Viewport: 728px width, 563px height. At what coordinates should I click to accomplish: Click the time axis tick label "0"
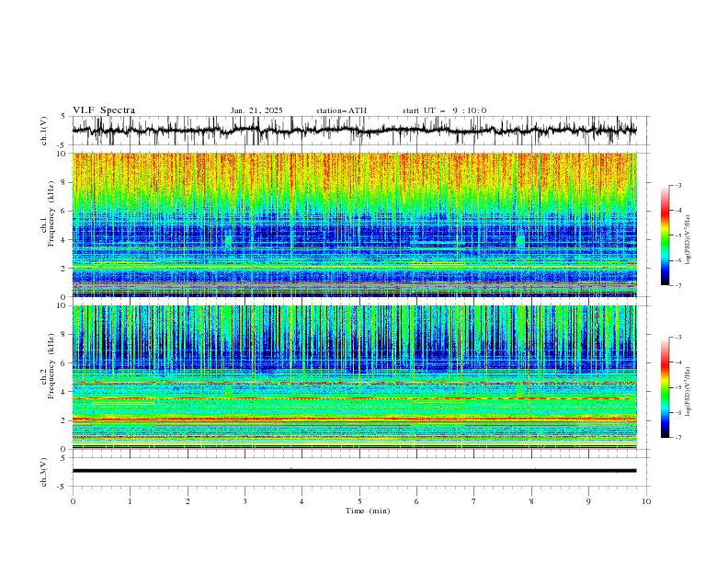73,501
